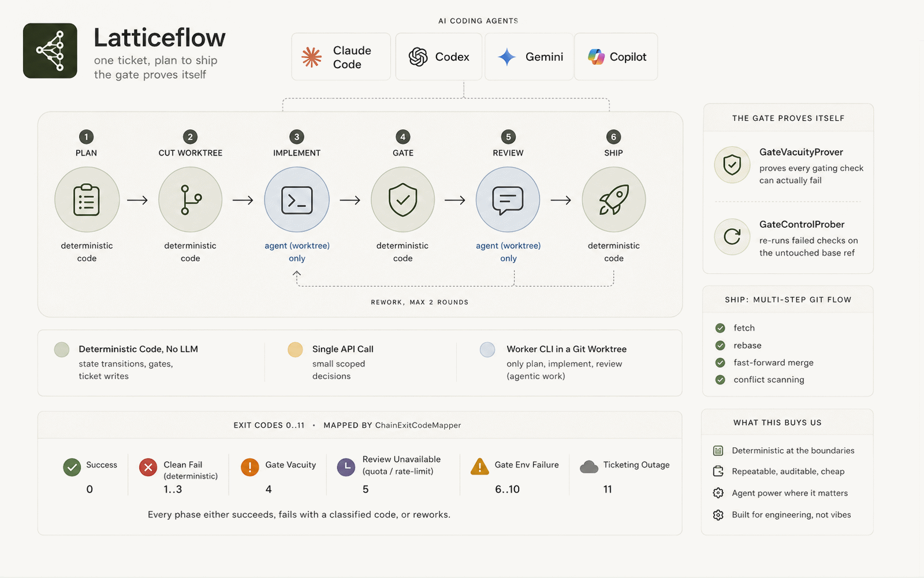
Task: Click the Claude Code starburst icon
Action: click(312, 57)
